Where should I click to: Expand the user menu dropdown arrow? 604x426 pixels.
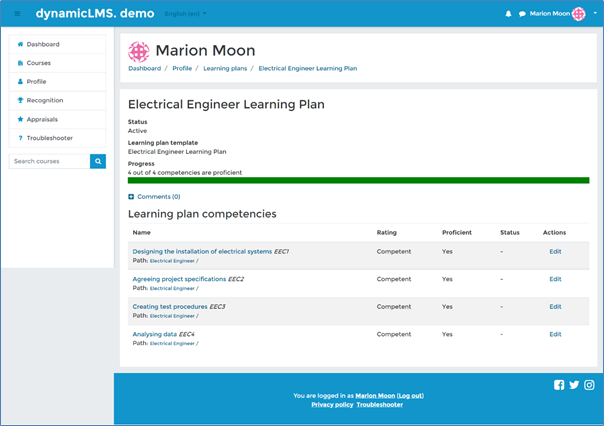pos(595,13)
